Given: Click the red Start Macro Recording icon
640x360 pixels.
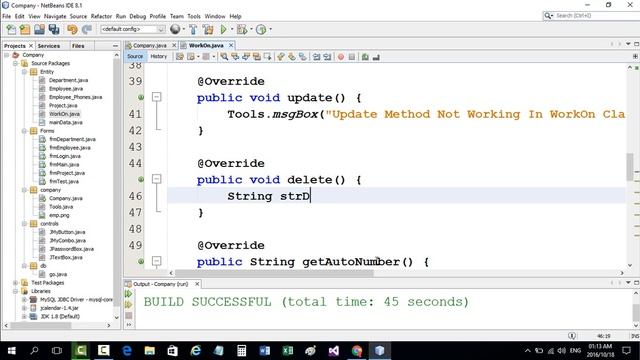Looking at the screenshot, I should [341, 57].
